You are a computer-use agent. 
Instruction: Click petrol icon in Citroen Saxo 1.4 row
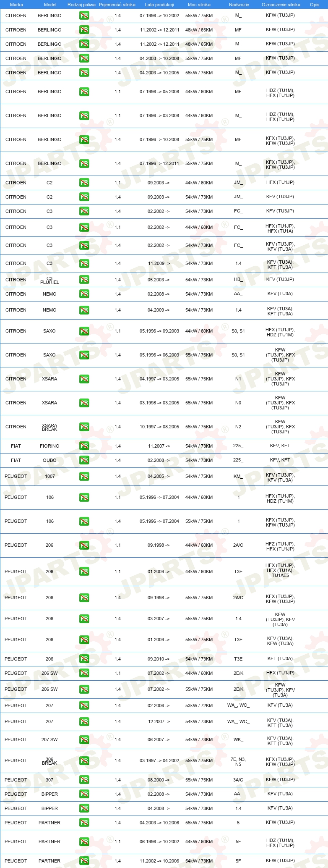(84, 355)
